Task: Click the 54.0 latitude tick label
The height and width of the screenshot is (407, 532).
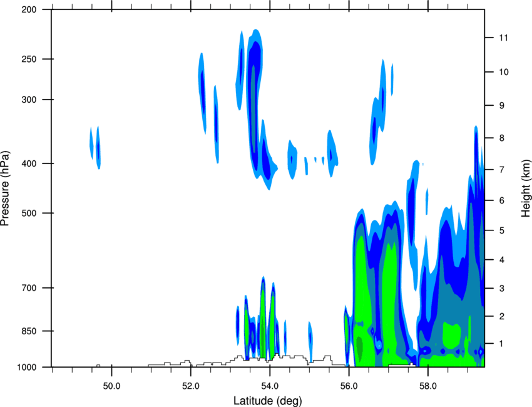Action: click(x=270, y=386)
